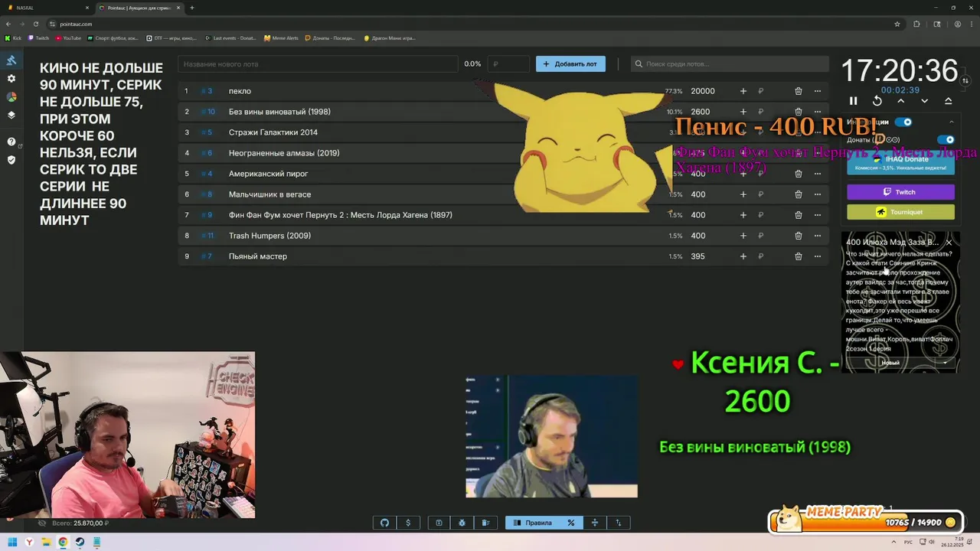
Task: Open more options for Американский пирог lot
Action: tap(818, 174)
